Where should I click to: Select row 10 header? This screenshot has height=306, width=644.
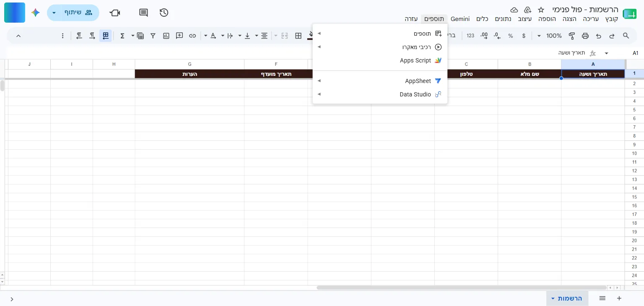[x=634, y=153]
